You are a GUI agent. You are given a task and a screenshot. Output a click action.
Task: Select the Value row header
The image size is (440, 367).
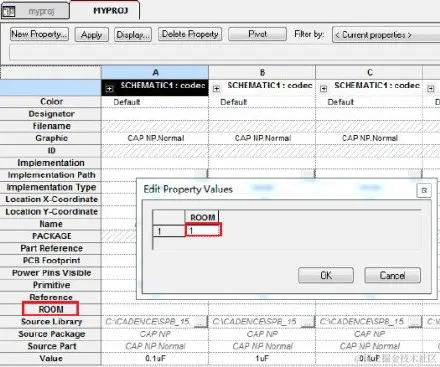click(x=51, y=358)
